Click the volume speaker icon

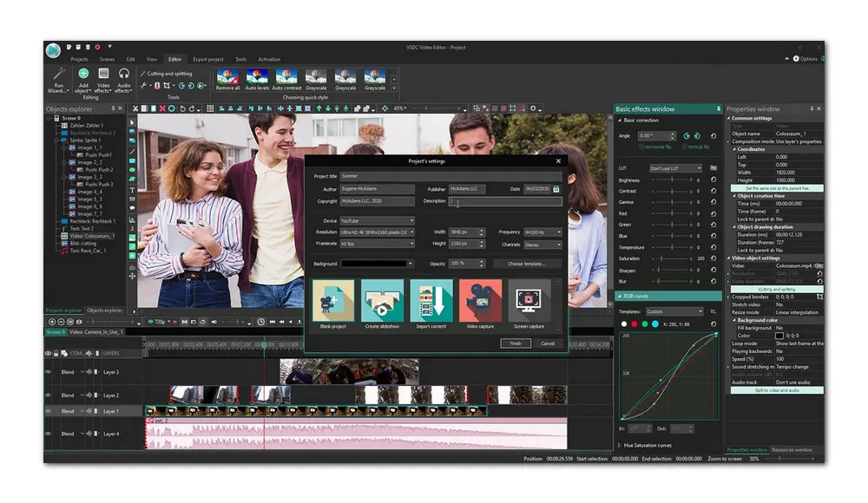click(x=214, y=322)
